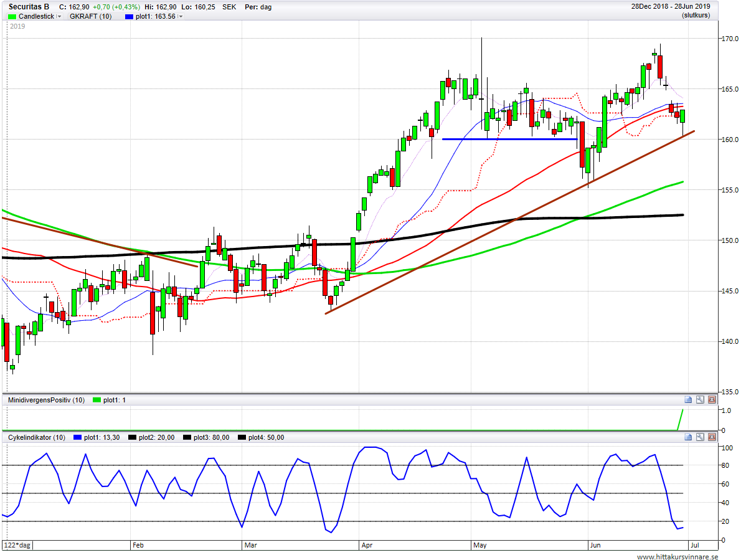Screen dimensions: 746x560
Task: Click the Mar marker on time axis
Action: (x=250, y=545)
